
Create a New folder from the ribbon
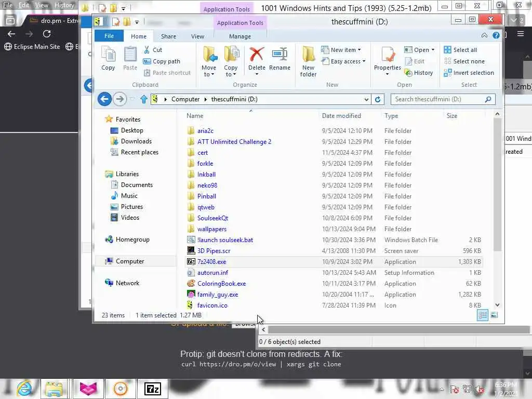pyautogui.click(x=308, y=61)
